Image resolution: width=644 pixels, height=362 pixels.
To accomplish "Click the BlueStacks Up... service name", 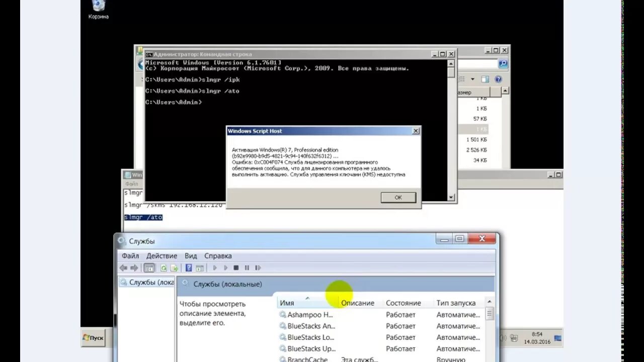I will (311, 348).
